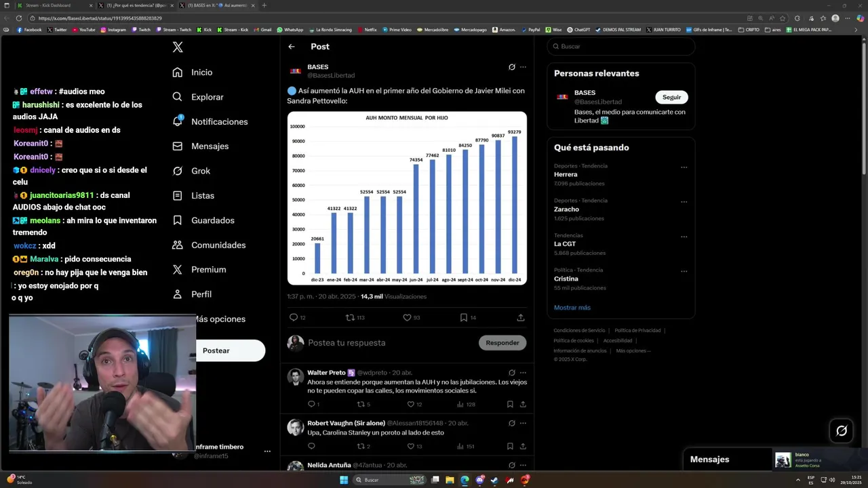This screenshot has width=868, height=488.
Task: Open the YouTube bookmark
Action: [84, 30]
